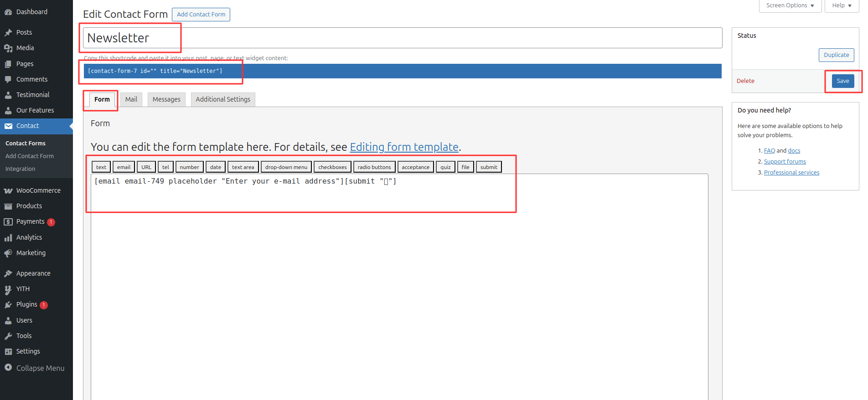This screenshot has width=868, height=400.
Task: Open the FAQ help link
Action: click(x=770, y=151)
